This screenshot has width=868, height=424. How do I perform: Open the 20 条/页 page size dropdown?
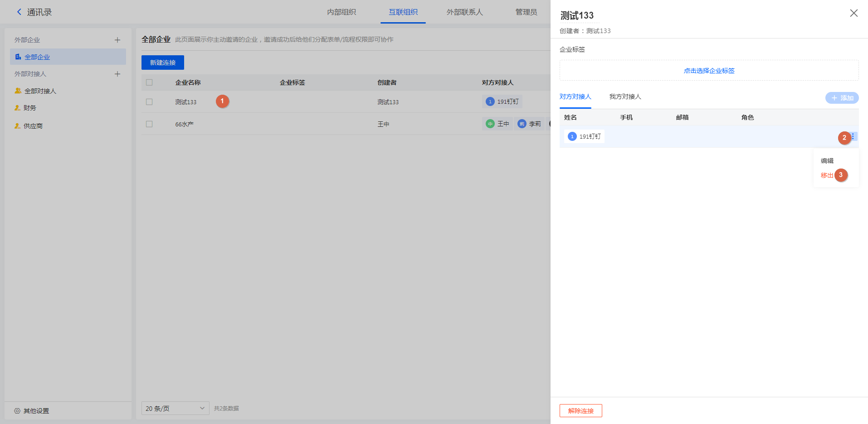tap(175, 408)
